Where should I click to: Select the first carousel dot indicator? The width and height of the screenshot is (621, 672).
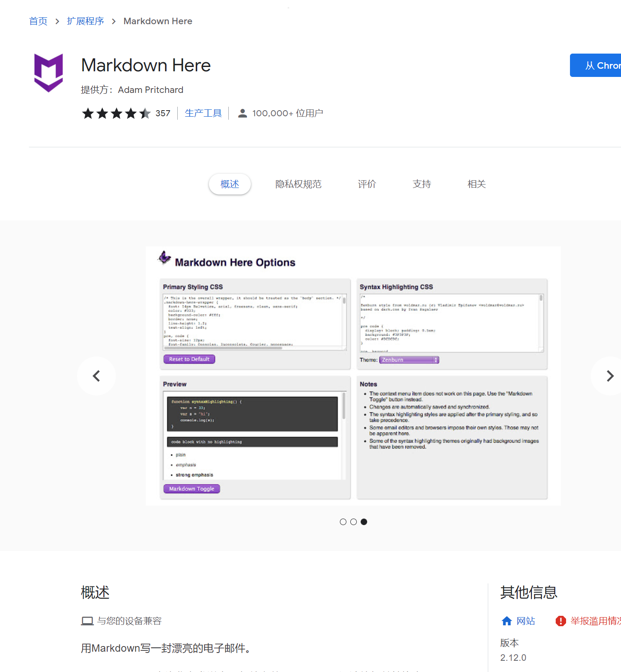[343, 522]
